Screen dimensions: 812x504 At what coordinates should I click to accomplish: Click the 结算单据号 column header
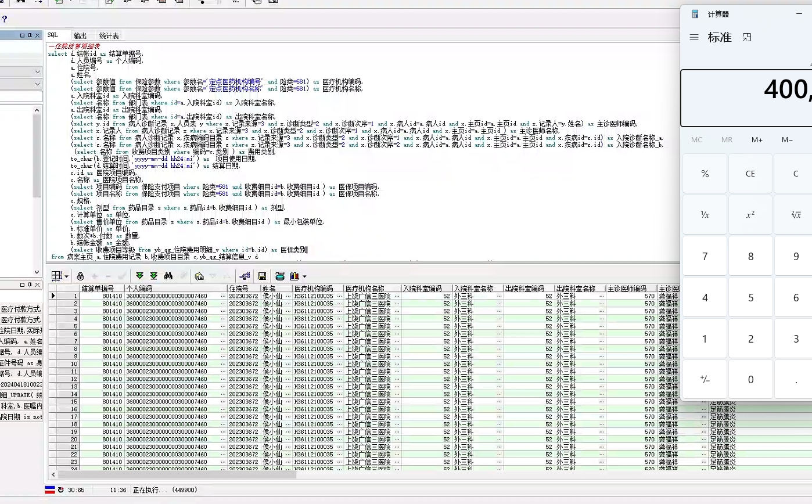102,288
